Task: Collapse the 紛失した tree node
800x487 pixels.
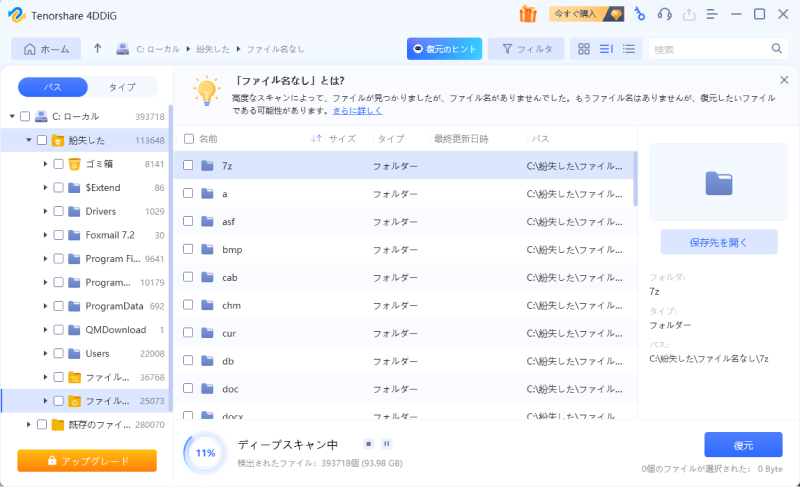Action: (29, 140)
